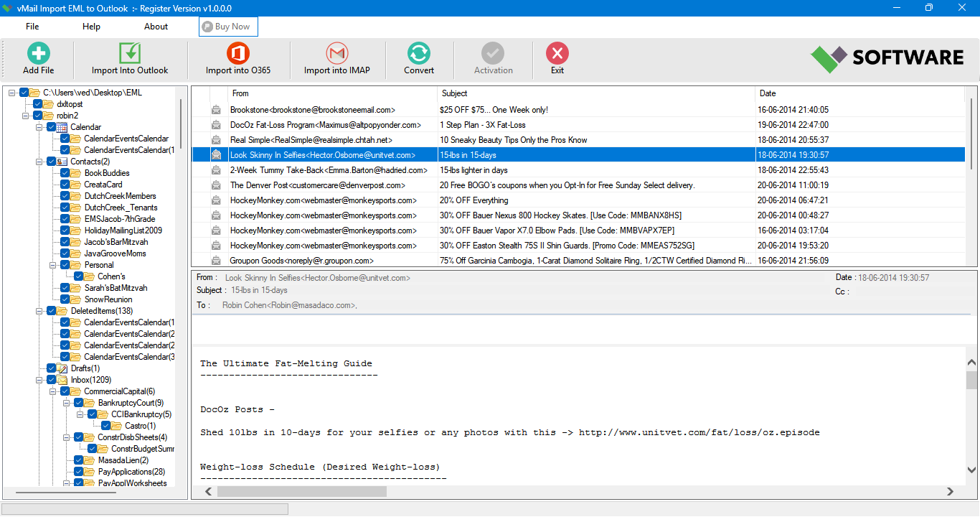Click the Calendar folder icon in tree
980x517 pixels.
[x=62, y=127]
